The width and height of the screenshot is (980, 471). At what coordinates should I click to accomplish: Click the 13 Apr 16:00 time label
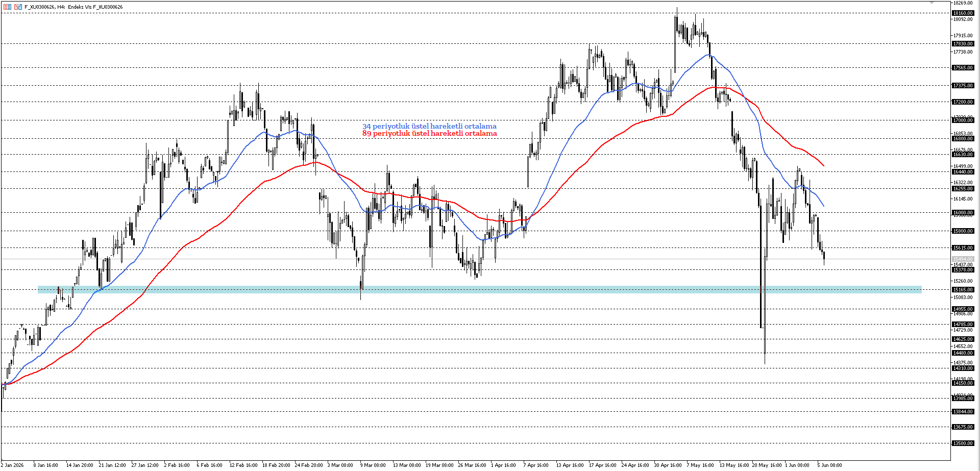click(570, 465)
